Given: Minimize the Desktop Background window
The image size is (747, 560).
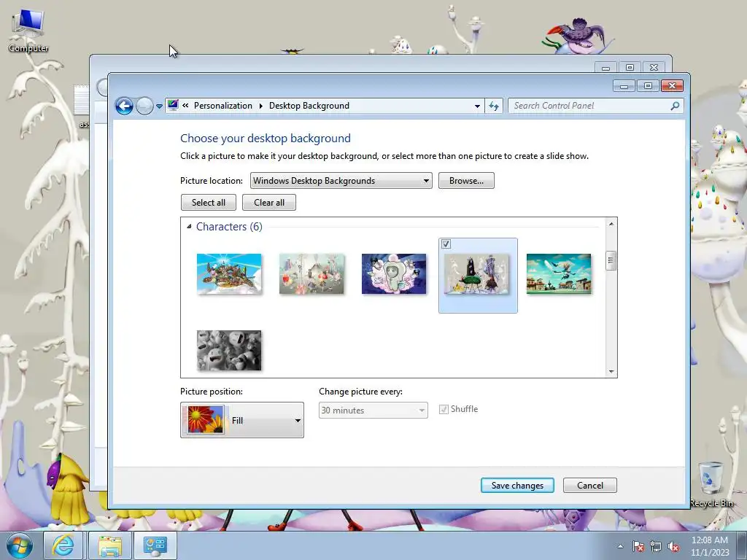Looking at the screenshot, I should click(x=624, y=86).
